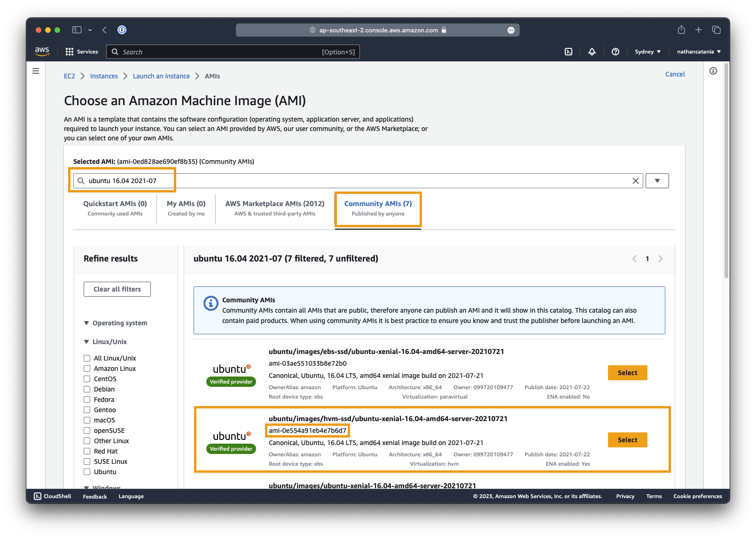This screenshot has width=756, height=538.
Task: Collapse the Linux/Unix filter section
Action: point(86,342)
